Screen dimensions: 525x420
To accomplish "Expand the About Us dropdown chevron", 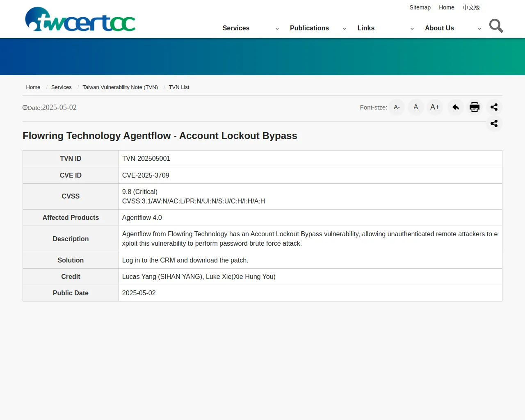I will [479, 29].
